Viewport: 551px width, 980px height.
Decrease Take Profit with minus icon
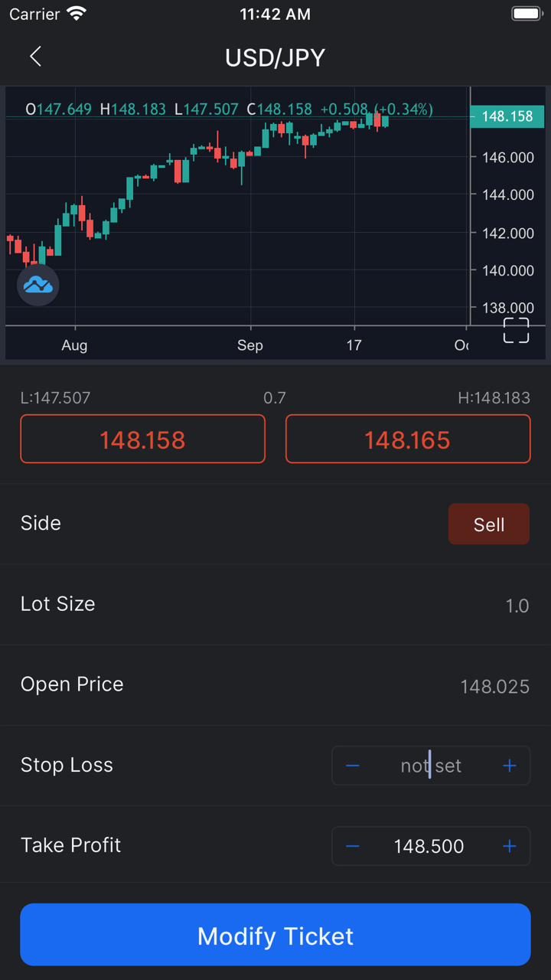tap(353, 846)
